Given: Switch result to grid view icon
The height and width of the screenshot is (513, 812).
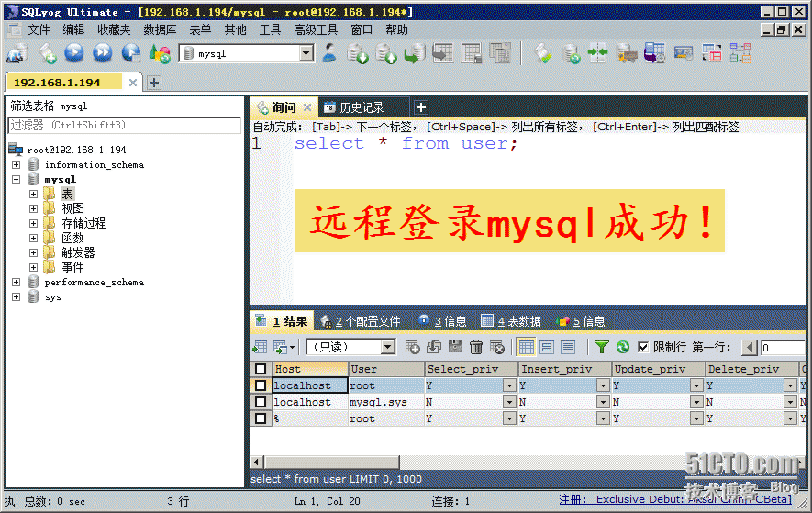Looking at the screenshot, I should point(526,347).
